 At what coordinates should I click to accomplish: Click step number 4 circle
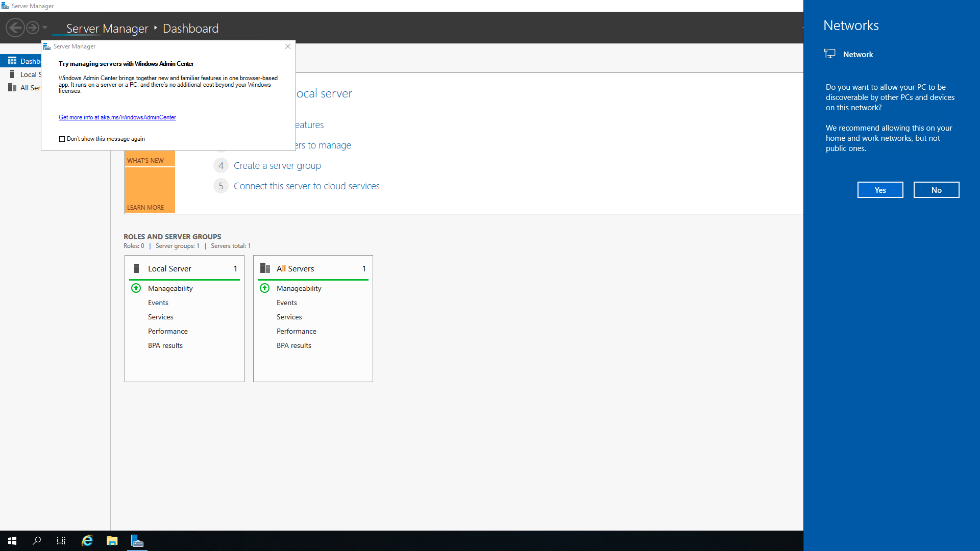click(221, 165)
